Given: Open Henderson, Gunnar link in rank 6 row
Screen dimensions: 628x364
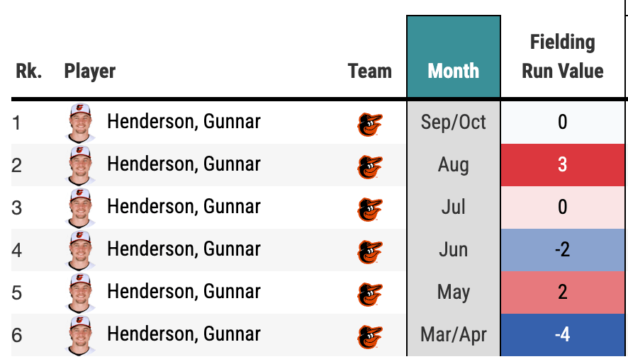Looking at the screenshot, I should 184,334.
